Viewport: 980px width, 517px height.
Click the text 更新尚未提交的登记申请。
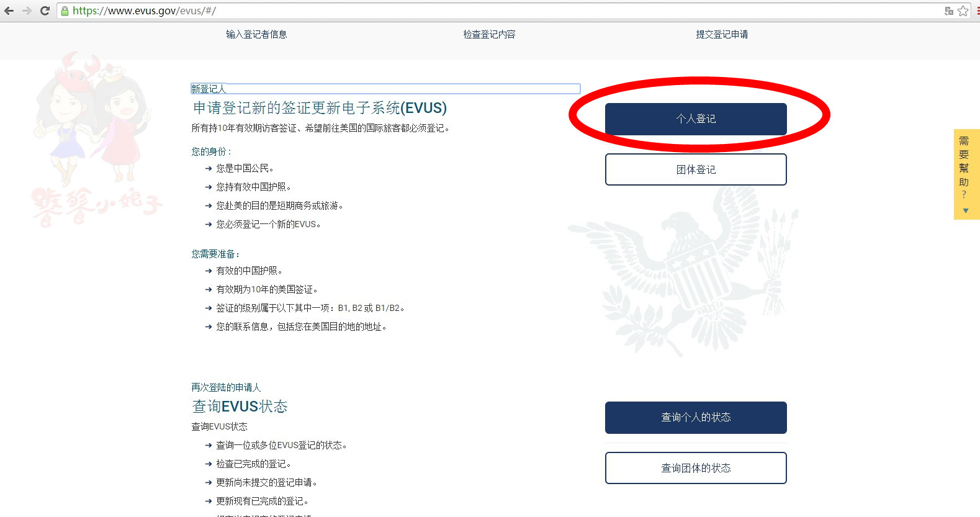pyautogui.click(x=267, y=482)
